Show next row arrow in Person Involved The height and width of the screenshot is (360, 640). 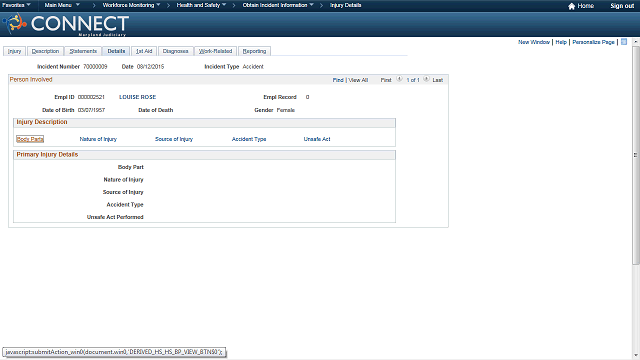click(426, 79)
